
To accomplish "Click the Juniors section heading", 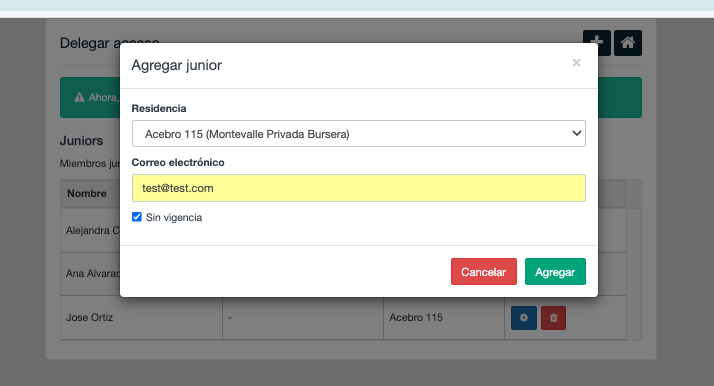I will [x=82, y=141].
